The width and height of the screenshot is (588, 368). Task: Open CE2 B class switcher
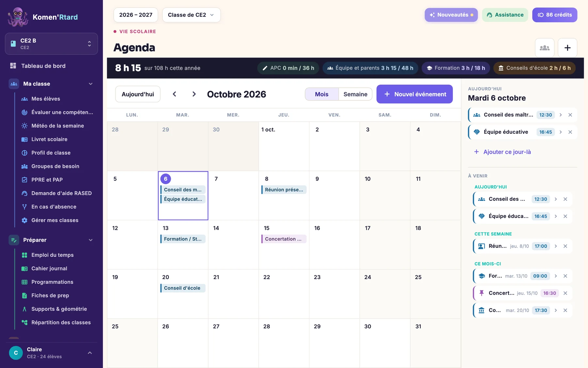pos(51,44)
